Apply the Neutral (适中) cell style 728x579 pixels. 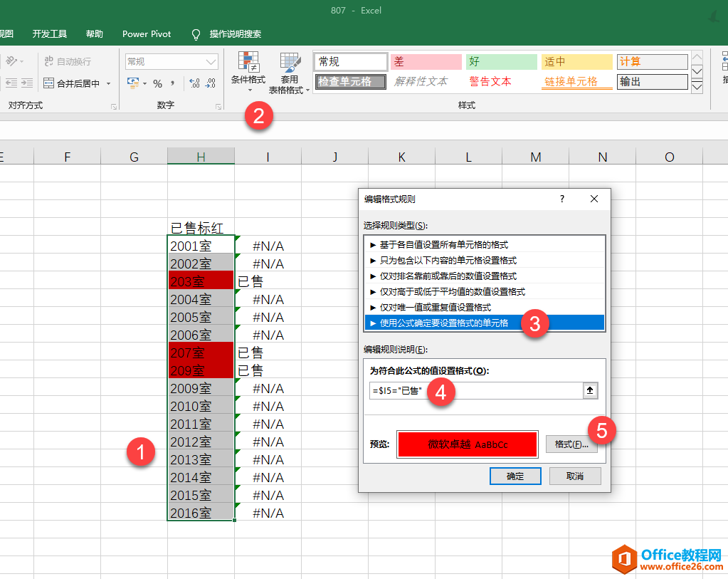pyautogui.click(x=576, y=61)
